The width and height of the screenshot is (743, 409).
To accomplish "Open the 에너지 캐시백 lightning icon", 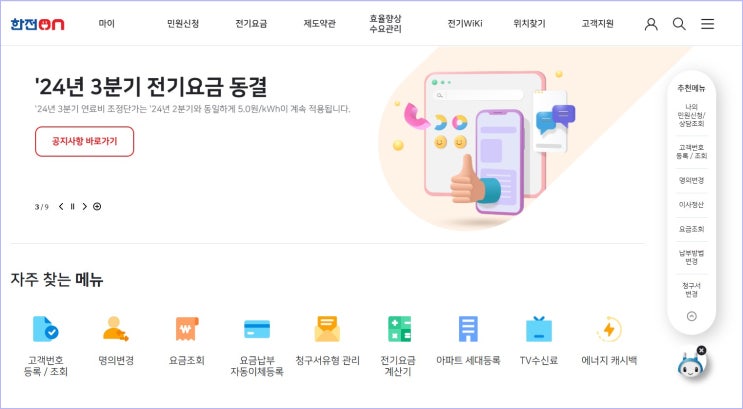I will 609,329.
